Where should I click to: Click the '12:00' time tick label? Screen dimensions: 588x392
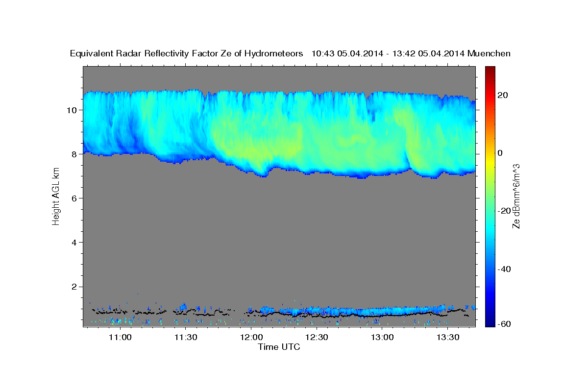point(251,337)
